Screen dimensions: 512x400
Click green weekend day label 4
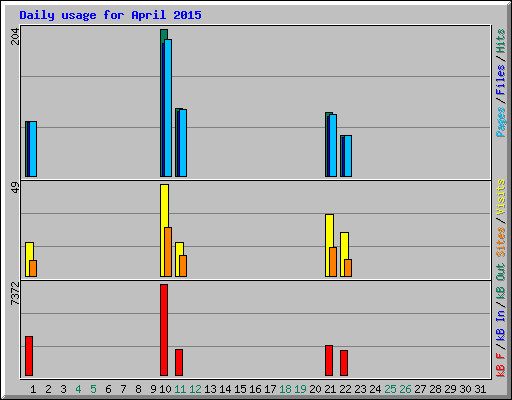click(x=78, y=389)
